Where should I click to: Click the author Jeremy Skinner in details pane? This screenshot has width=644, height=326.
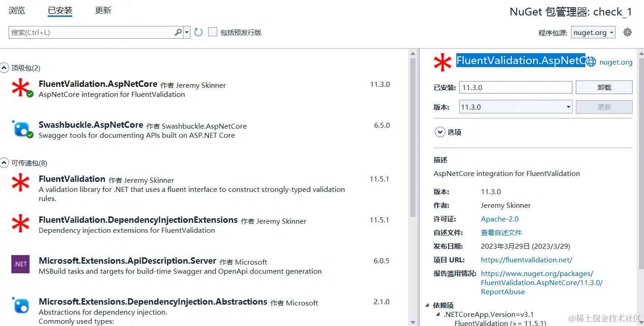[x=506, y=205]
